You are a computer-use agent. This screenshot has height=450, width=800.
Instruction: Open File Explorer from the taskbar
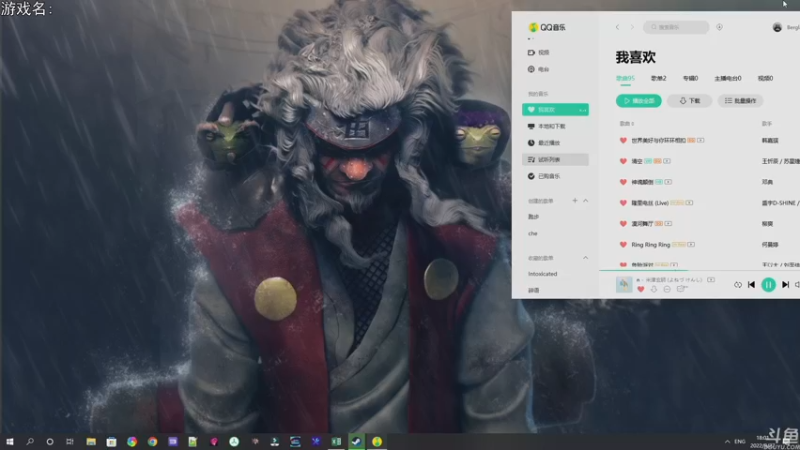click(91, 442)
